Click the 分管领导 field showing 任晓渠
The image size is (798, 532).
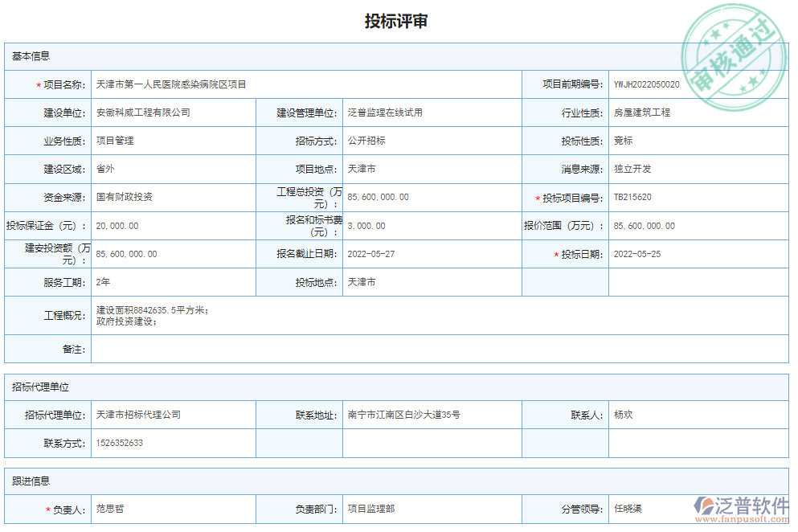[629, 509]
